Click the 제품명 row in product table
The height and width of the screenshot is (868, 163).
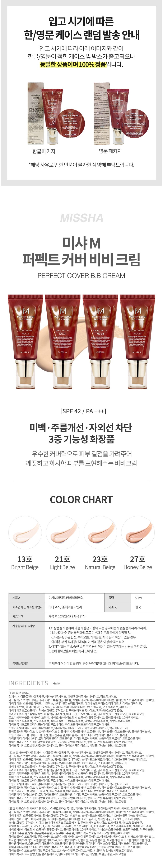point(81,598)
